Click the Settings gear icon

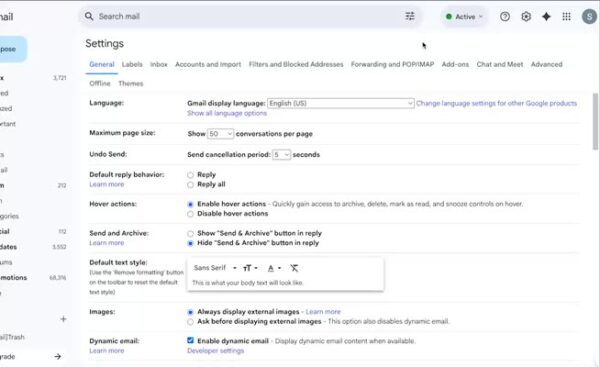point(526,16)
